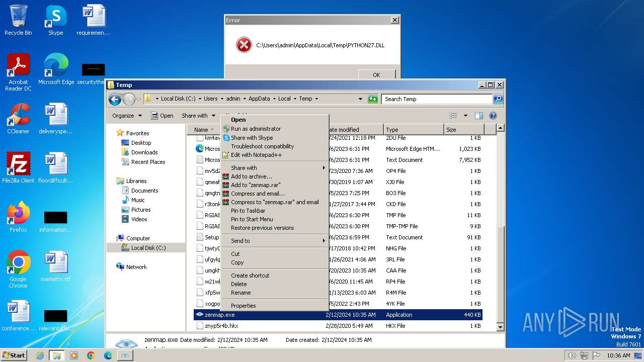644x362 pixels.
Task: Toggle the preview pane icon
Action: pyautogui.click(x=479, y=116)
